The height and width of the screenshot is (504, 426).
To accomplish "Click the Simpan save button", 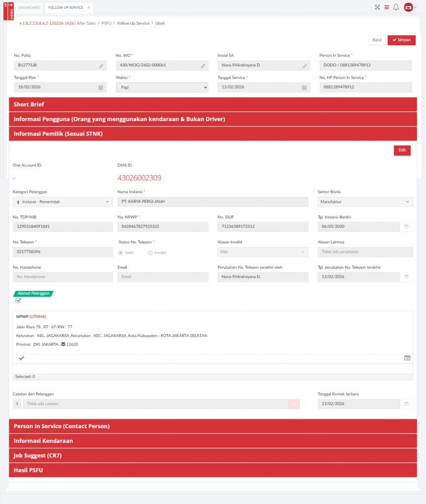I will tap(401, 40).
